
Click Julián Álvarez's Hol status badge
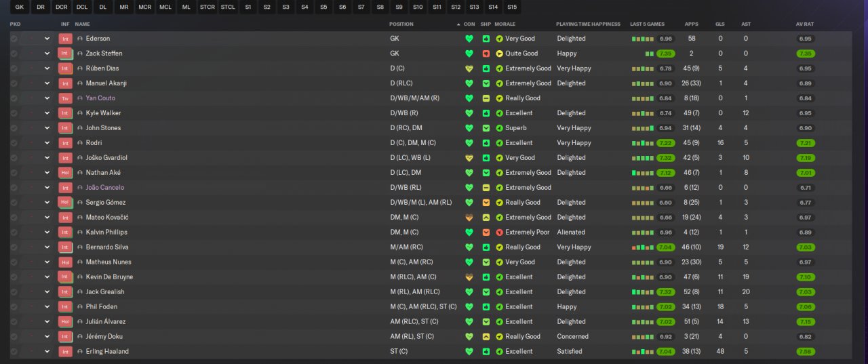[66, 322]
